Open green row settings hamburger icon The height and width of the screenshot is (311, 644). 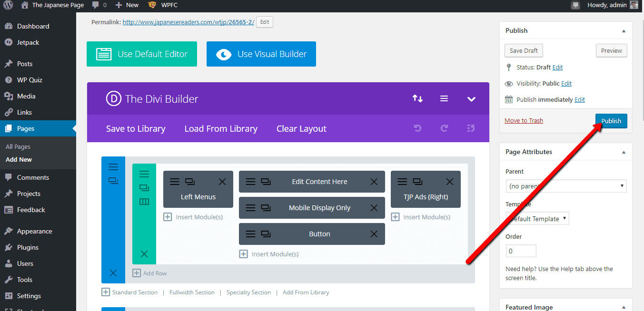[x=144, y=174]
